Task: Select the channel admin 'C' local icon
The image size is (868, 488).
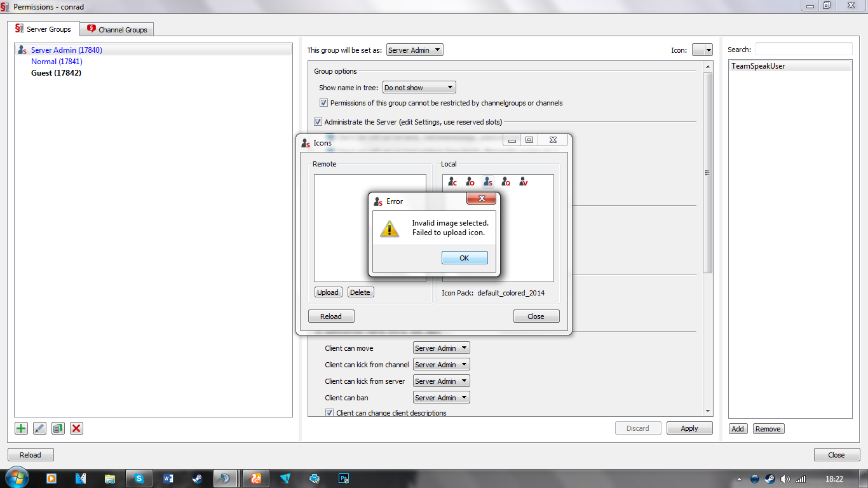Action: (452, 182)
